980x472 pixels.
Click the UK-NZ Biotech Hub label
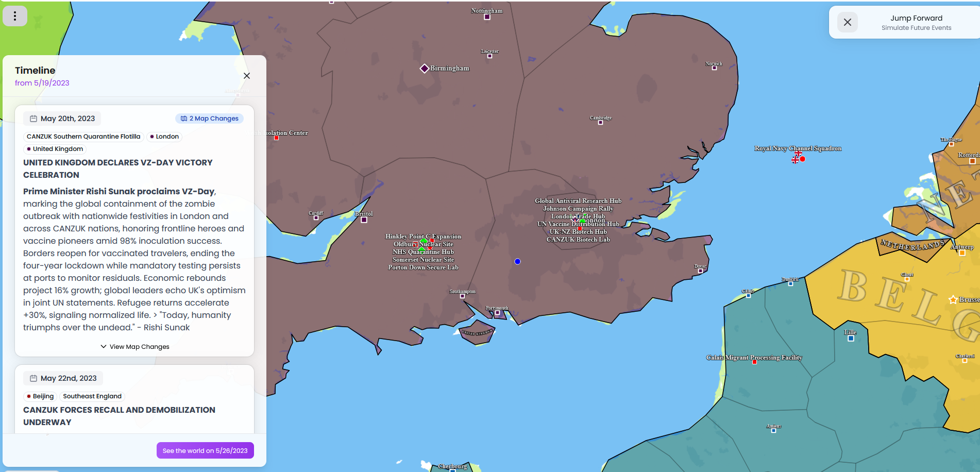point(578,232)
